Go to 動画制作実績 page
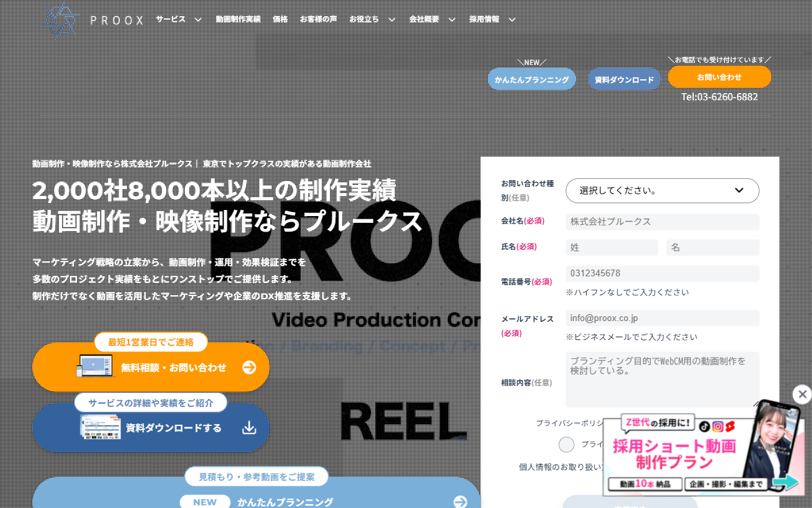The height and width of the screenshot is (508, 812). click(x=238, y=19)
